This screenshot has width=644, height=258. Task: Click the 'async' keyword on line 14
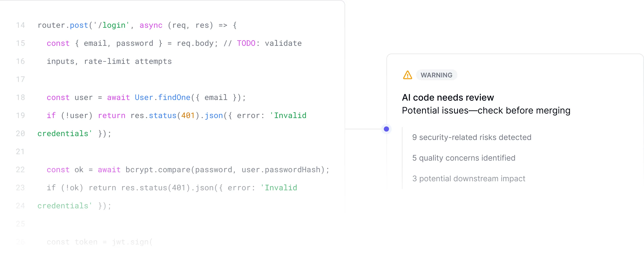point(151,25)
